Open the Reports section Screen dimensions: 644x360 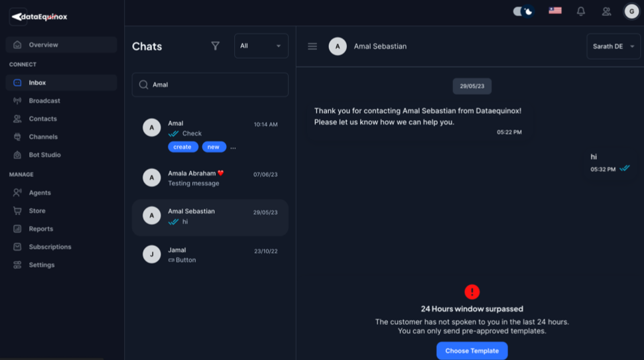41,229
